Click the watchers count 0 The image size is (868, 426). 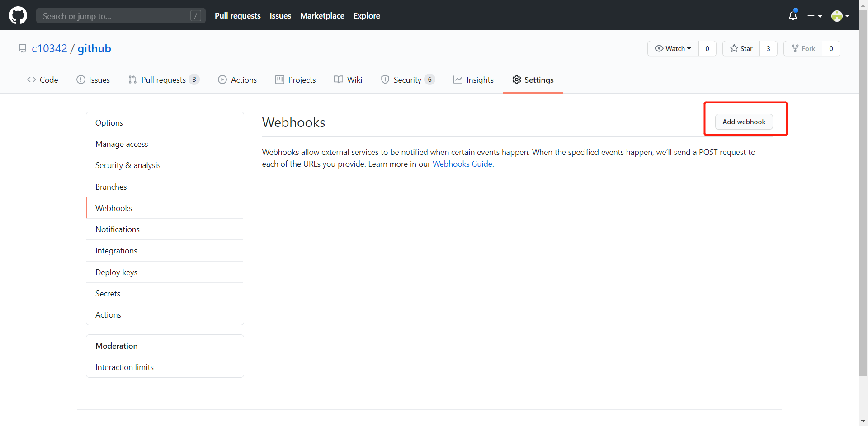(x=707, y=48)
